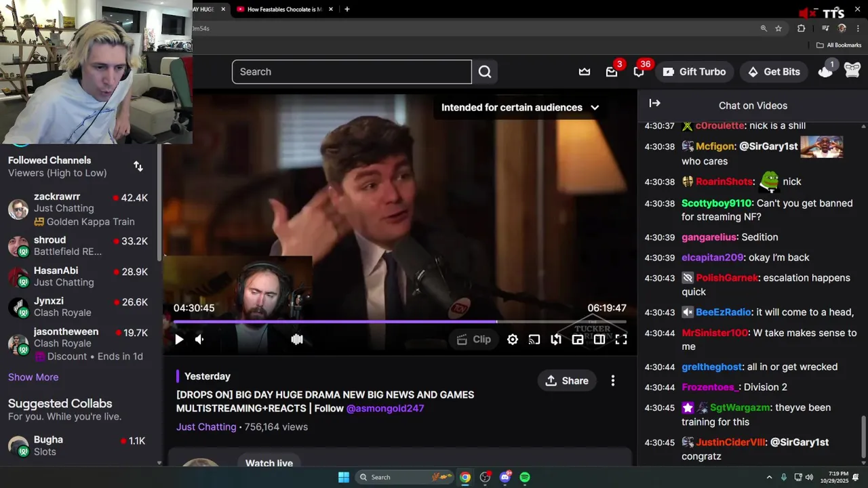Switch the video to fullscreen
The image size is (868, 488).
(621, 340)
